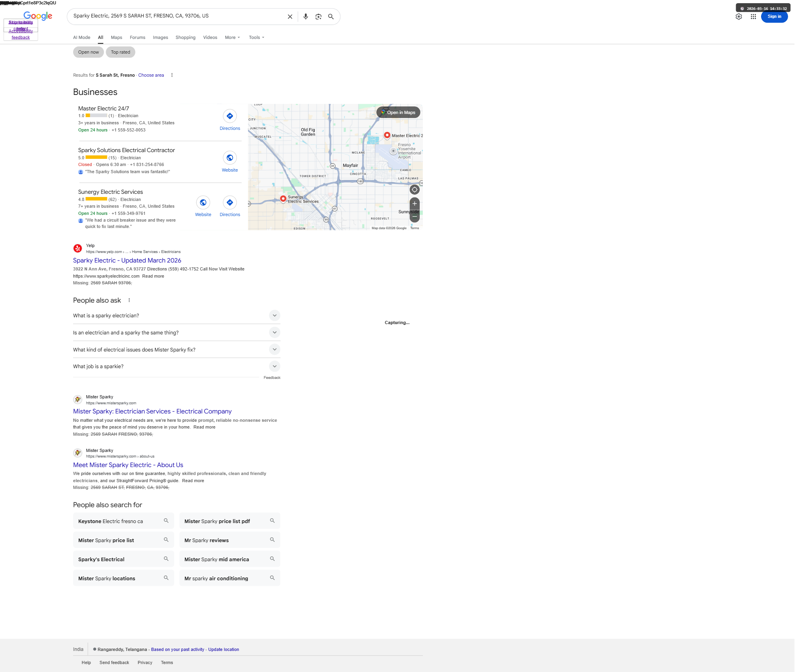This screenshot has height=672, width=804.
Task: Click the voice search microphone icon
Action: coord(305,17)
